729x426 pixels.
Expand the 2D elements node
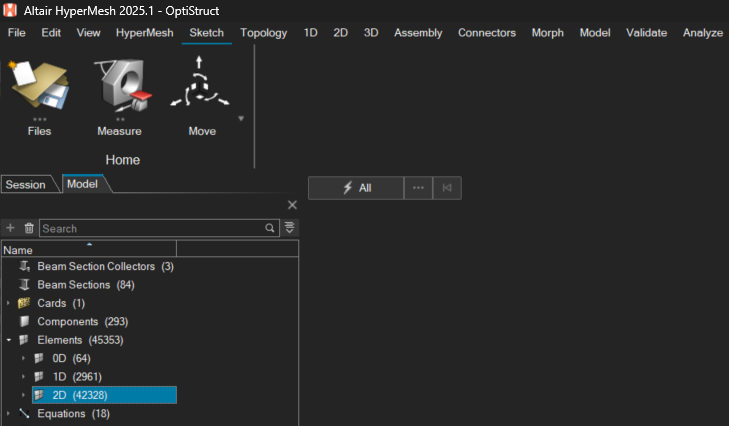(23, 395)
